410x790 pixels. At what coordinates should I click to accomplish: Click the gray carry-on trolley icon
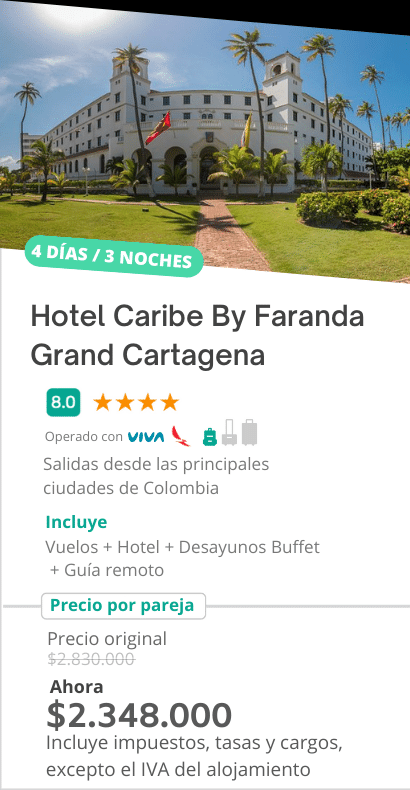[229, 432]
